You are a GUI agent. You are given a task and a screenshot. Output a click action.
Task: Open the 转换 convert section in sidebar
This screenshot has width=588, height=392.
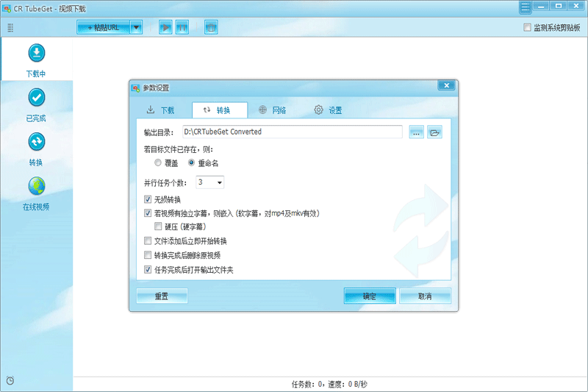(36, 149)
